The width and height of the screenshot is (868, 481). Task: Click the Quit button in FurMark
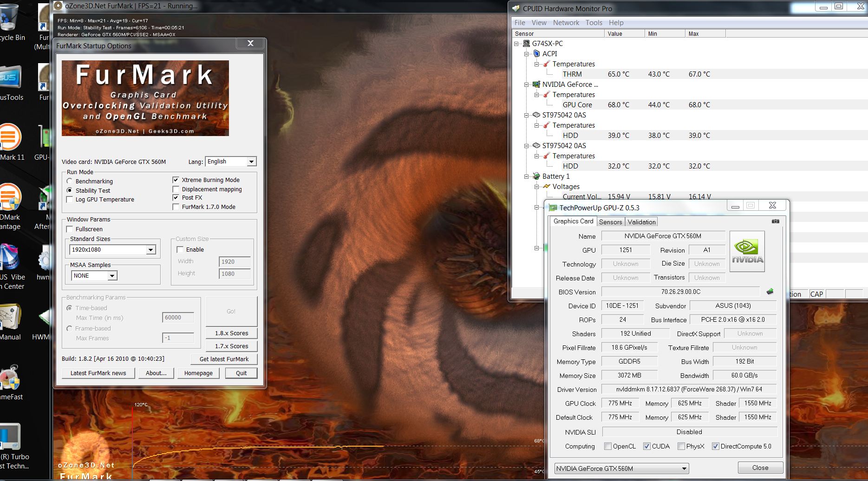point(241,373)
